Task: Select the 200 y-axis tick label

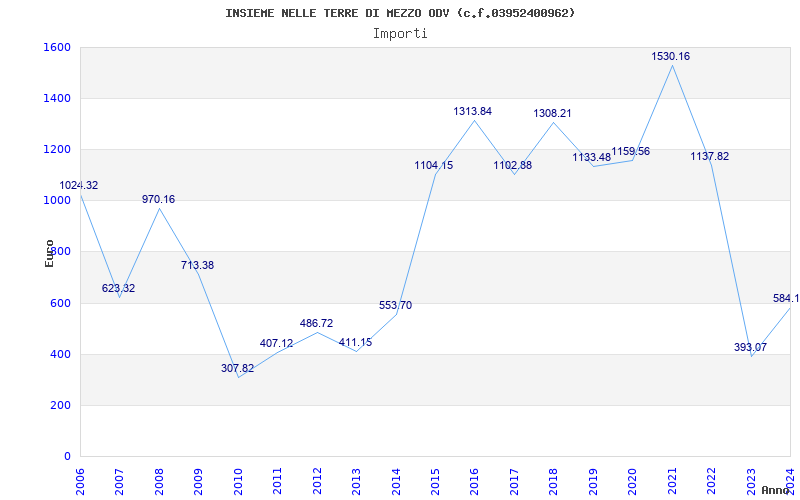Action: (x=58, y=406)
